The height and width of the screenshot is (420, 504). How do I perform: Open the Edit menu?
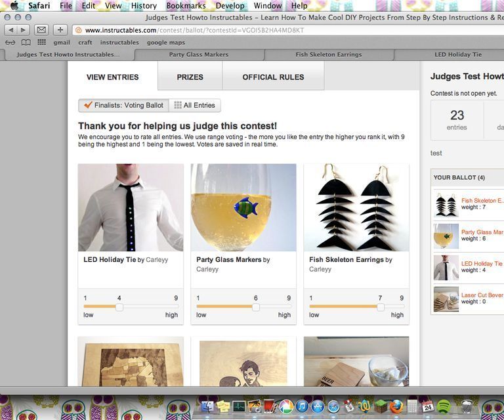(x=89, y=5)
